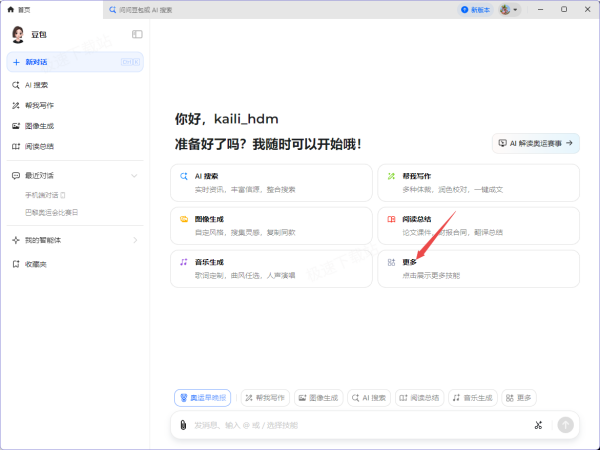Screen dimensions: 600x450
Task: Open AI 搜索 in the left sidebar
Action: 36,85
